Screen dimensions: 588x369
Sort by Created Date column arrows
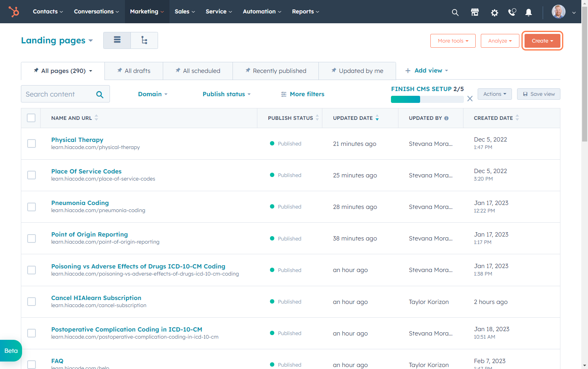517,118
